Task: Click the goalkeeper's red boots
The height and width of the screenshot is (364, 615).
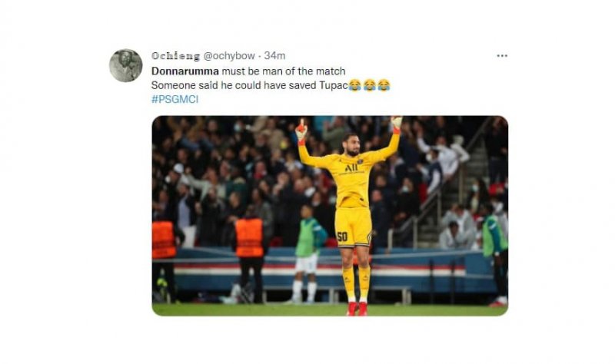Action: point(357,309)
